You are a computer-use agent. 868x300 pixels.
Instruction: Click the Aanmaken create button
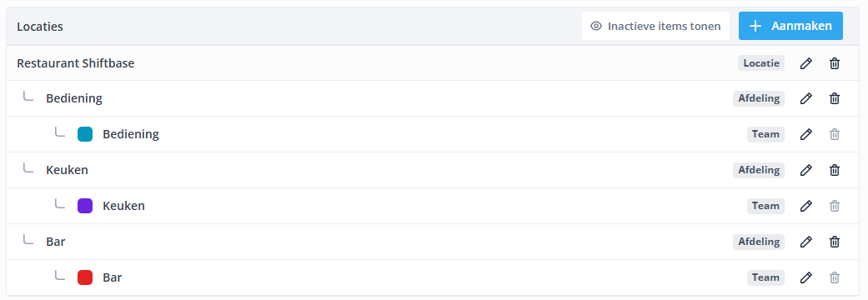(790, 26)
